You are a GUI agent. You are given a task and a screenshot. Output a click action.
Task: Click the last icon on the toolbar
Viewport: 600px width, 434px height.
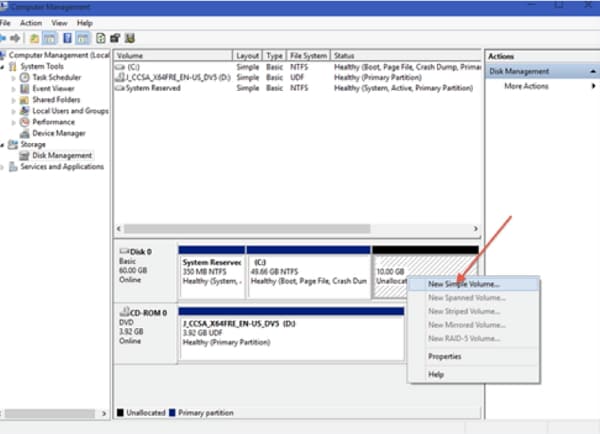130,38
